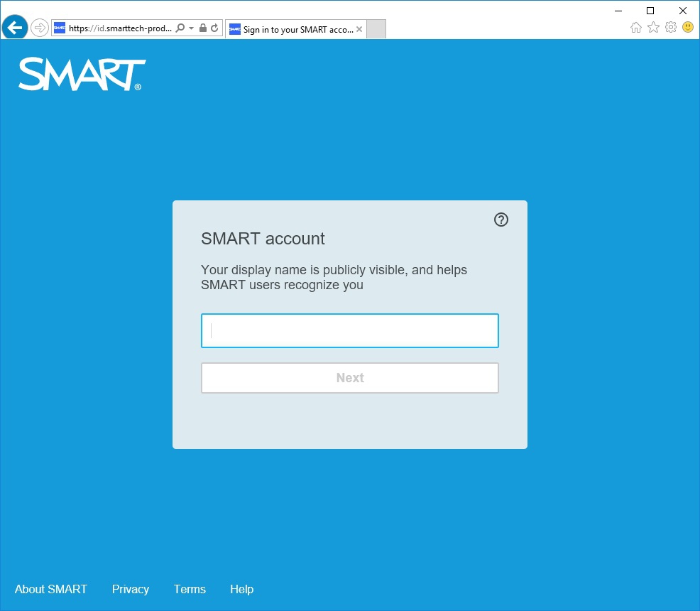This screenshot has height=611, width=700.
Task: Click the browser Back arrow button
Action: point(15,28)
